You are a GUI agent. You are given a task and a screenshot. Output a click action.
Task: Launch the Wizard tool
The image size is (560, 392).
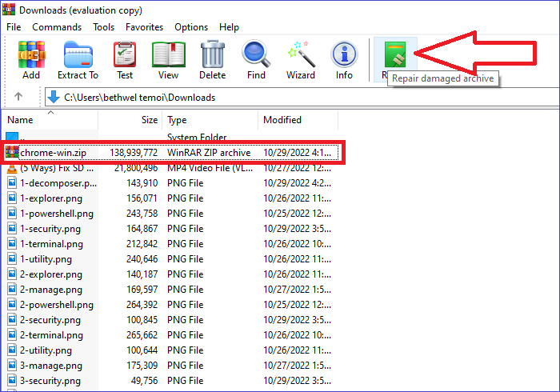(301, 59)
